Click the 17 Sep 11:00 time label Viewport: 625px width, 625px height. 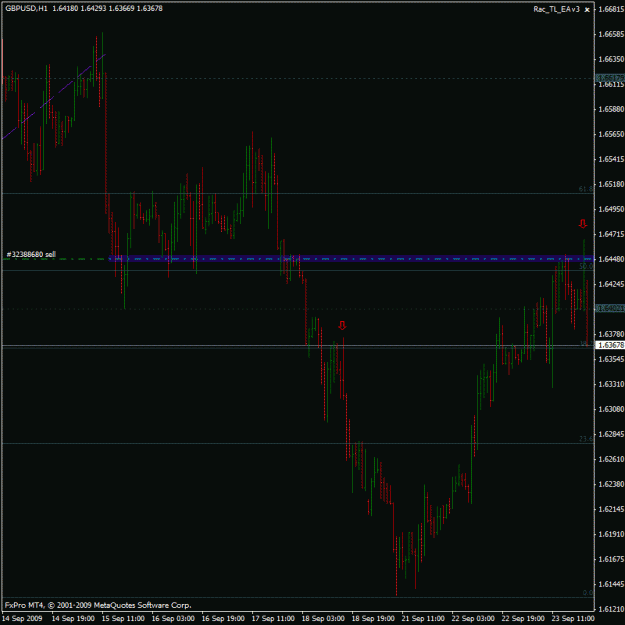(273, 619)
